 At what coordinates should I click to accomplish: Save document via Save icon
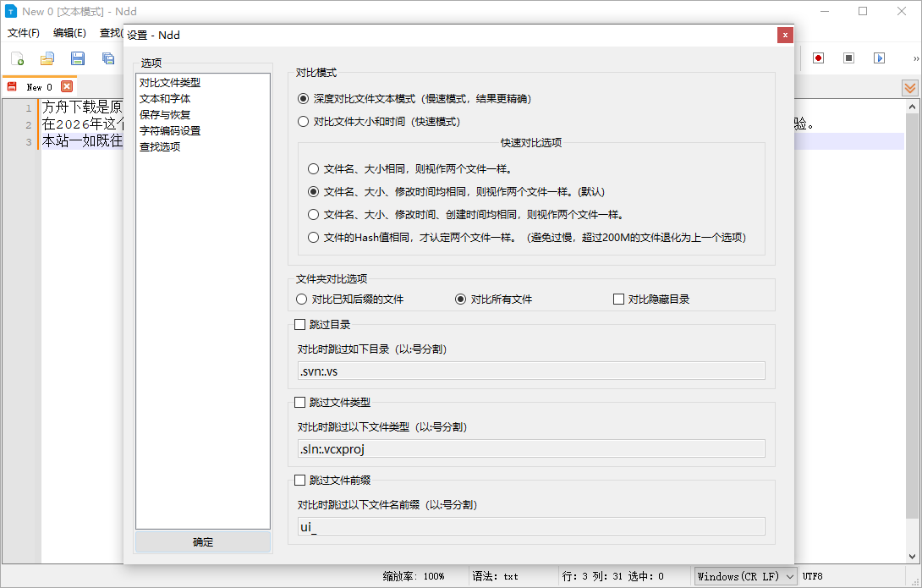(77, 58)
